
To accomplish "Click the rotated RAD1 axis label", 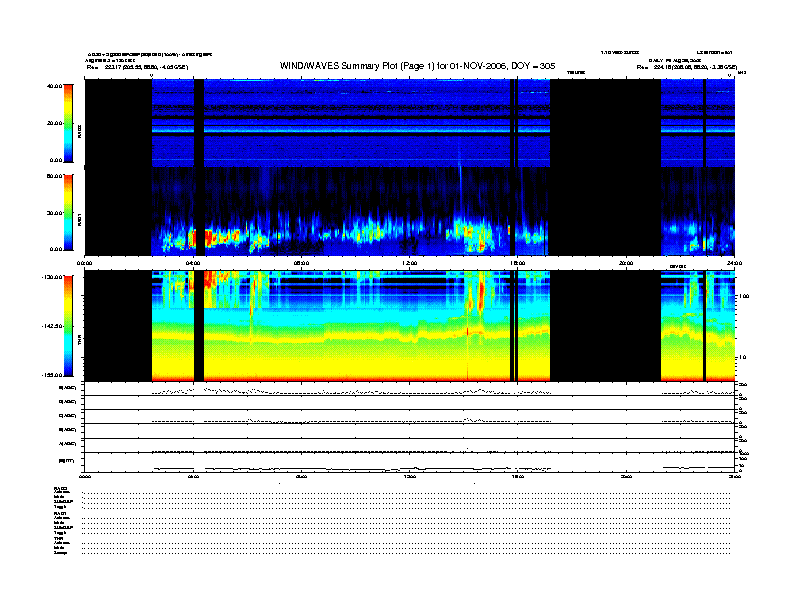I will click(79, 219).
